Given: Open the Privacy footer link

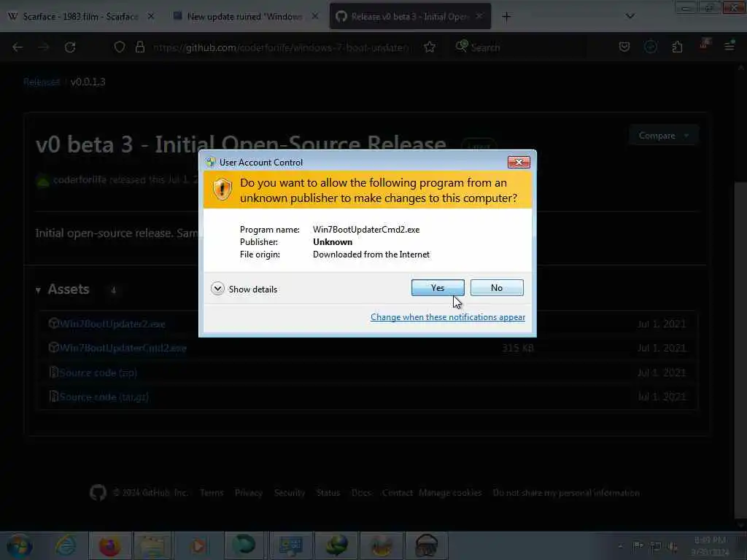Looking at the screenshot, I should tap(249, 493).
